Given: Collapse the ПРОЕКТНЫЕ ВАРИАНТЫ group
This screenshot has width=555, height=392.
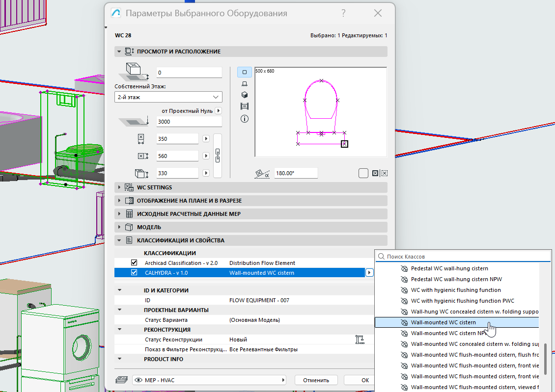Looking at the screenshot, I should pos(120,310).
